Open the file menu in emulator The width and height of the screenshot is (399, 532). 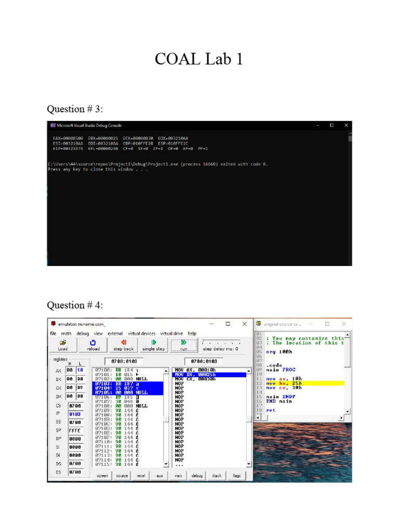point(53,334)
